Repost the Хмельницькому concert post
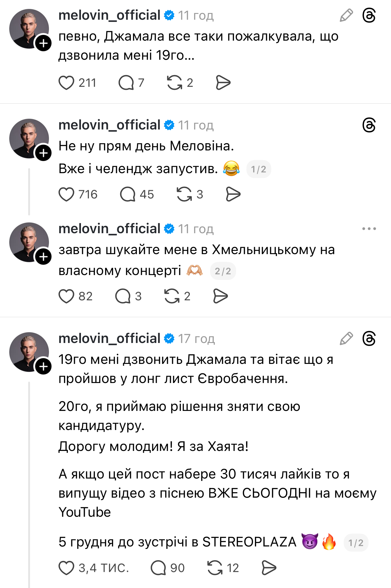The height and width of the screenshot is (588, 391). pos(172,296)
